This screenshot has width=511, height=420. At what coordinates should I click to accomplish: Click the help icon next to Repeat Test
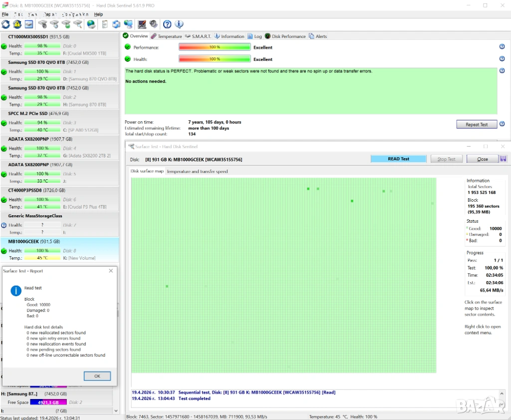(x=502, y=124)
